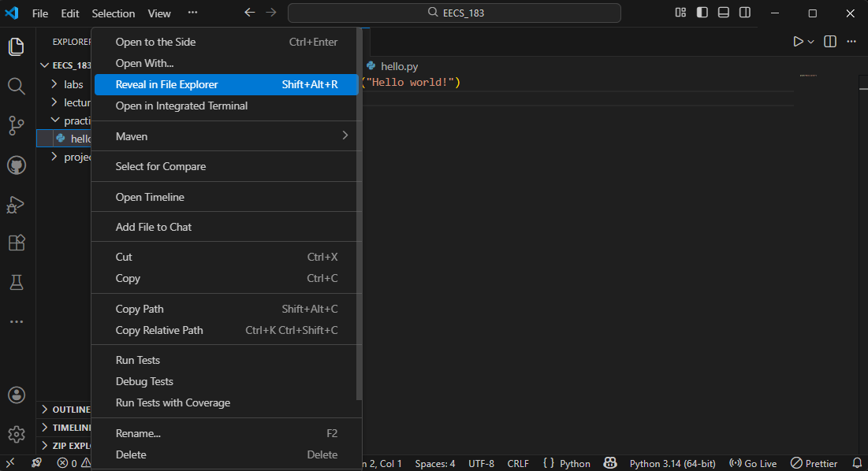Choose Open With... in context menu

226,64
